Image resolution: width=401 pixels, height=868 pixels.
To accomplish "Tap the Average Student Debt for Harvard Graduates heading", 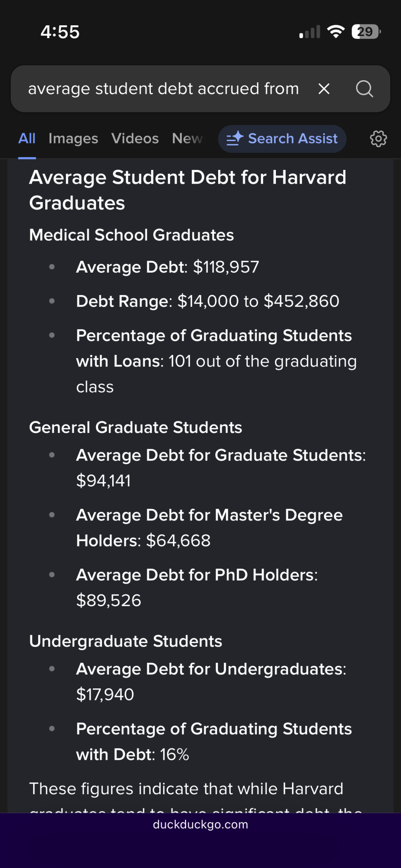I will [188, 190].
